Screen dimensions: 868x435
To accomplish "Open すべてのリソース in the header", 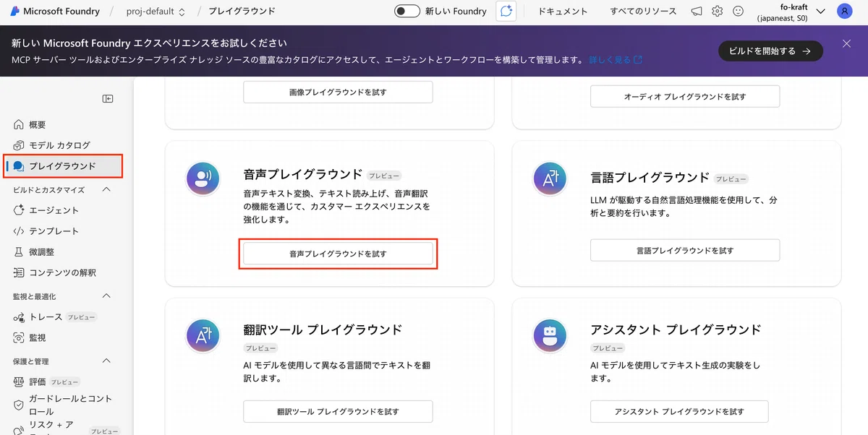I will [643, 12].
